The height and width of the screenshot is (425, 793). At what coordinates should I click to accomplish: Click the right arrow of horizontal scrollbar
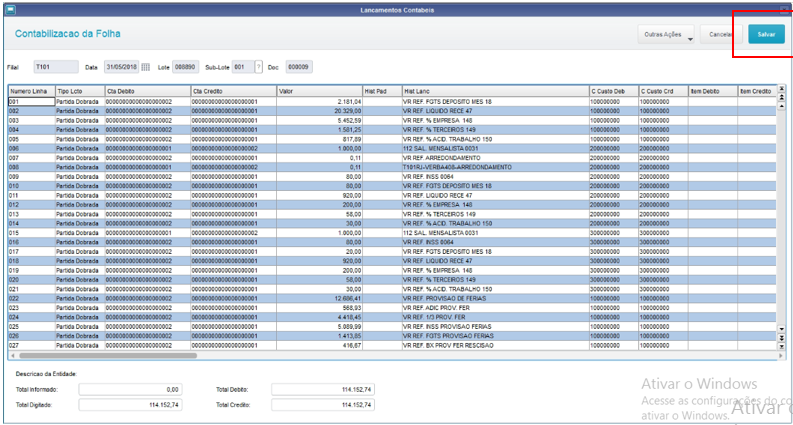781,356
